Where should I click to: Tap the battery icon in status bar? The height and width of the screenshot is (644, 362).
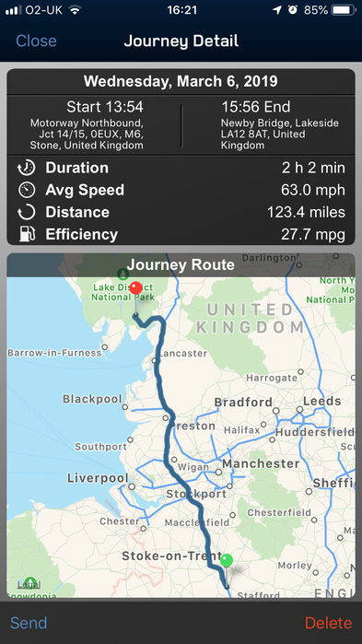(x=344, y=10)
